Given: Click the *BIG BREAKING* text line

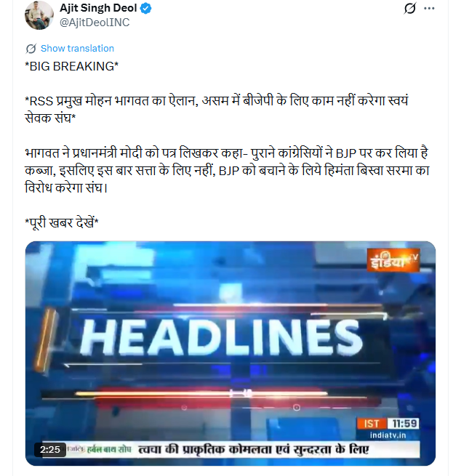Looking at the screenshot, I should click(x=72, y=66).
